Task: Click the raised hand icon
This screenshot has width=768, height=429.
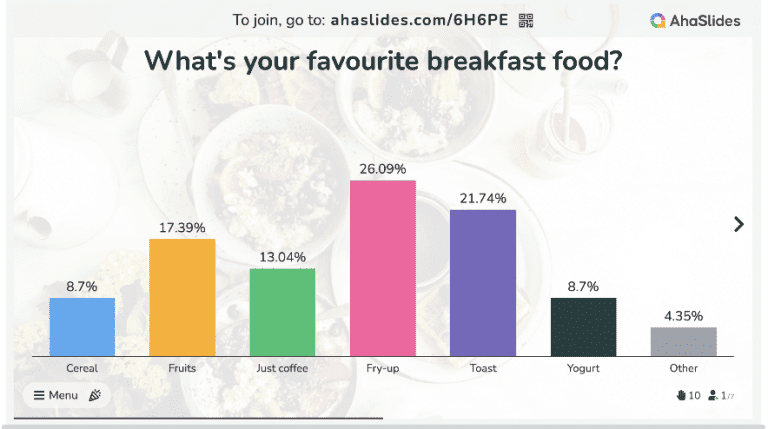Action: coord(681,396)
